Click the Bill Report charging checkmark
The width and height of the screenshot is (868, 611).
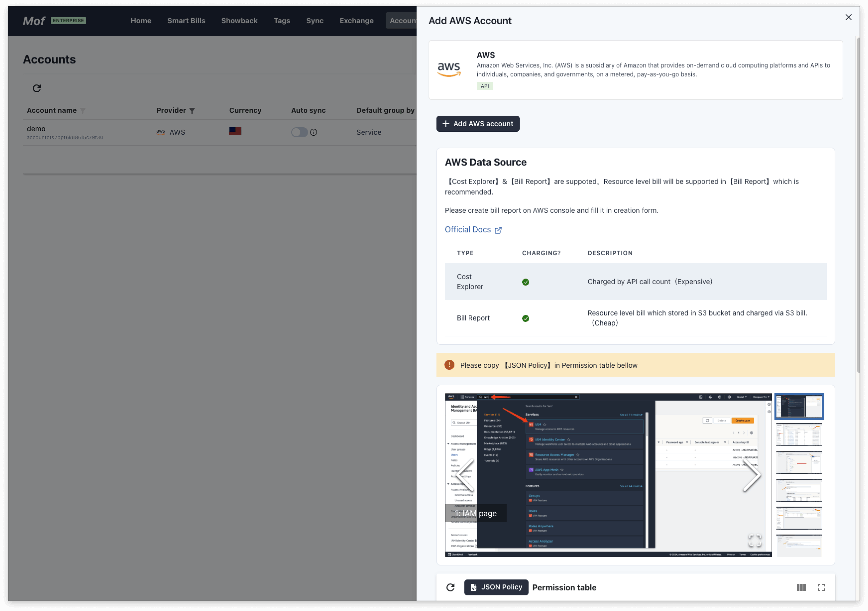(x=526, y=318)
